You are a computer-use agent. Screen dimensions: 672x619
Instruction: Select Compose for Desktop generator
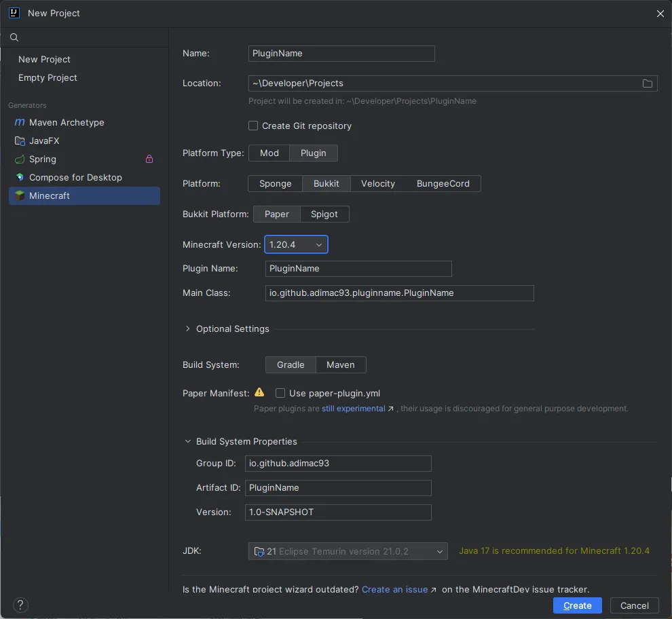pyautogui.click(x=84, y=177)
